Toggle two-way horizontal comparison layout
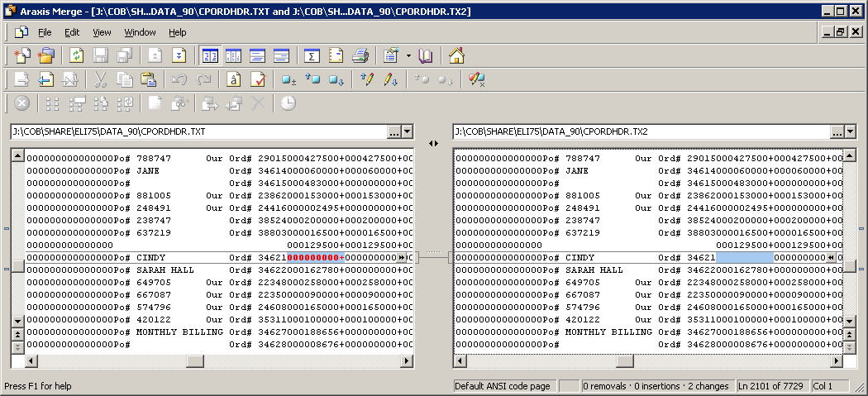 point(258,56)
